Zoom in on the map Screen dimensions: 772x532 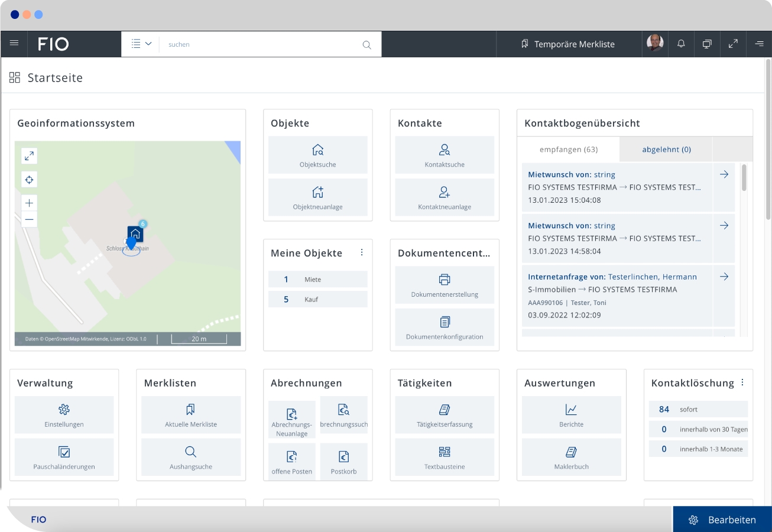pos(29,203)
